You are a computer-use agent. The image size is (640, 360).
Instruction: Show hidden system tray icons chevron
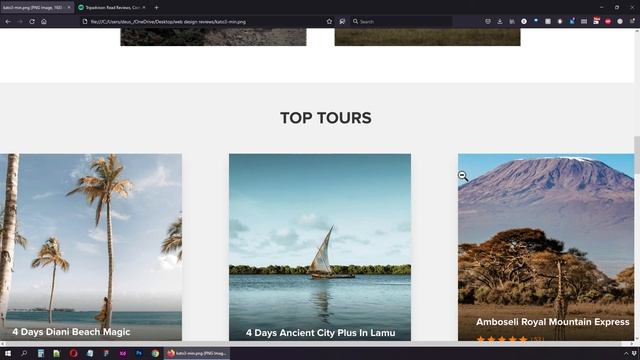626,353
